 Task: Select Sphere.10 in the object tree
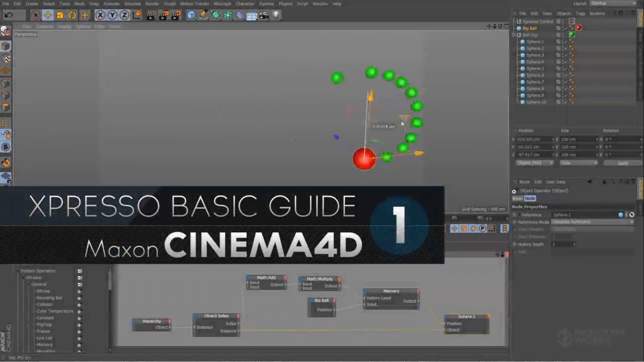[536, 102]
